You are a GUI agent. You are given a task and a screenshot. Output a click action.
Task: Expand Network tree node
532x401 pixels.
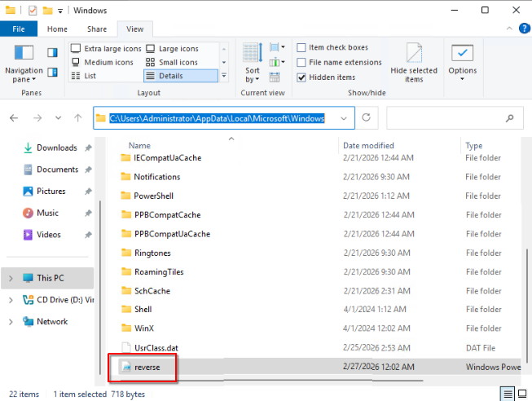(x=11, y=322)
